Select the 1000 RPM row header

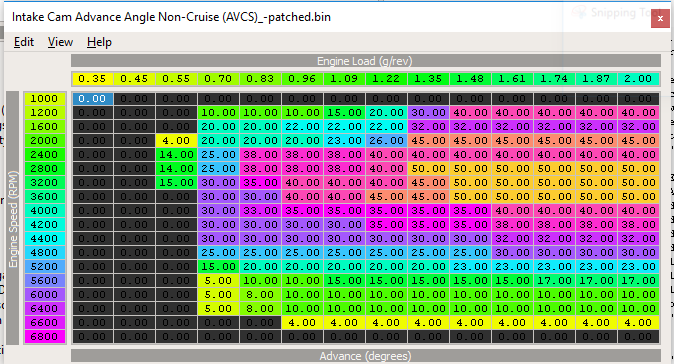point(44,98)
